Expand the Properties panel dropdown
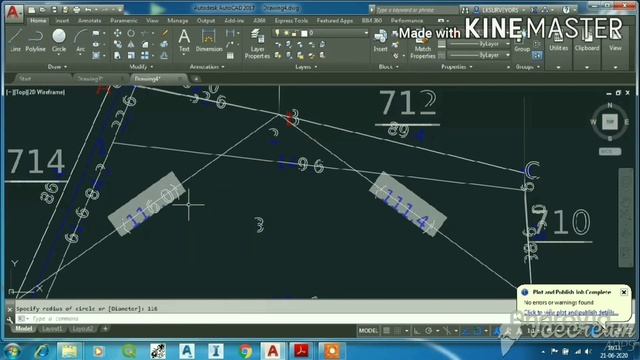Viewport: 640px width, 360px height. pyautogui.click(x=457, y=67)
